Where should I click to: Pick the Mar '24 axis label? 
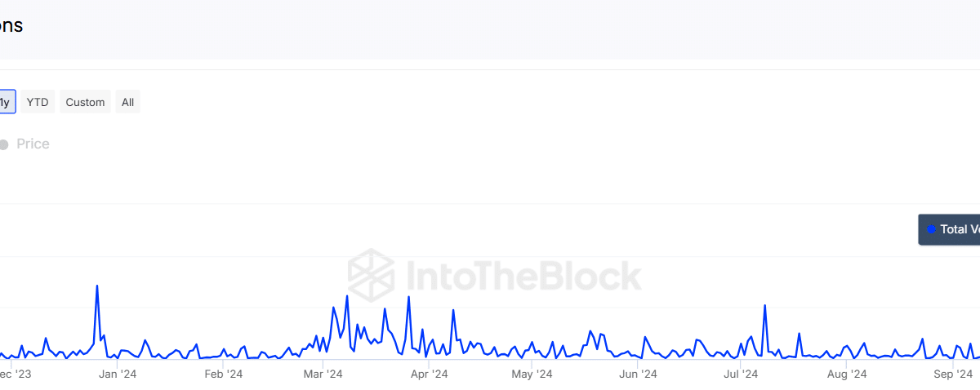(323, 374)
